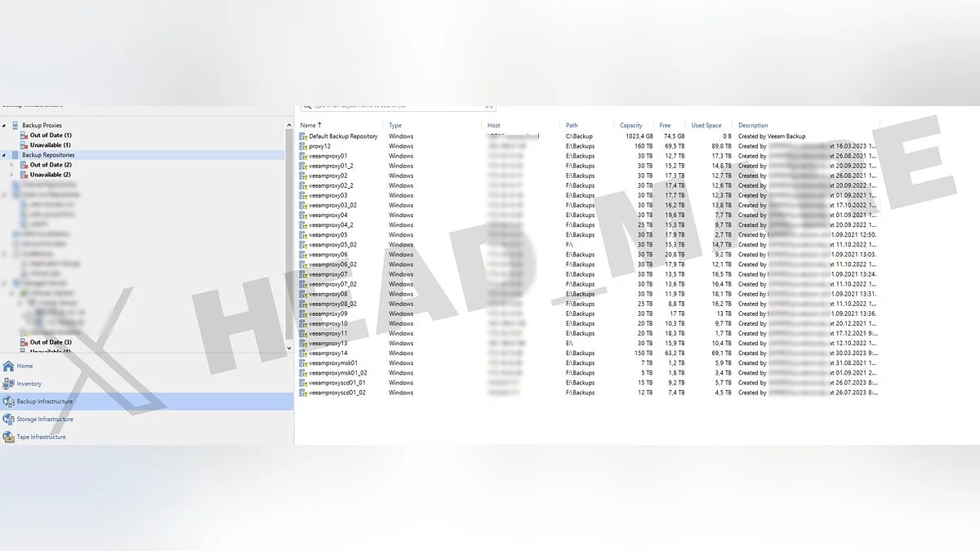Viewport: 980px width, 551px height.
Task: Select the veeamproxy06_02 row name
Action: (333, 264)
